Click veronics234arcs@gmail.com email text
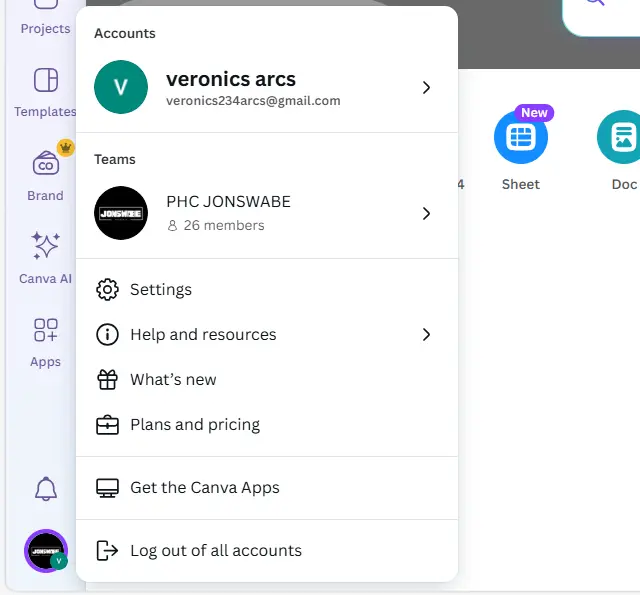The width and height of the screenshot is (640, 595). [x=253, y=101]
